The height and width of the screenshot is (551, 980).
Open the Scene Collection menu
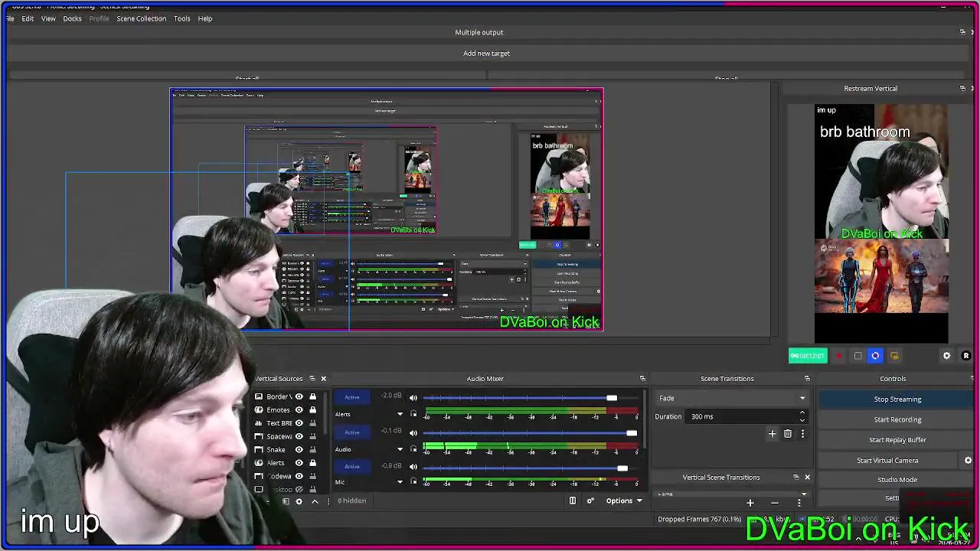[x=141, y=18]
